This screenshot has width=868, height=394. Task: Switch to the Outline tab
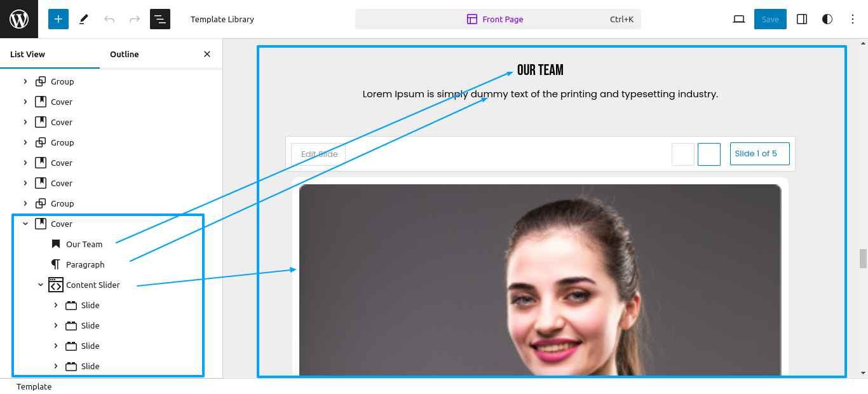tap(125, 54)
